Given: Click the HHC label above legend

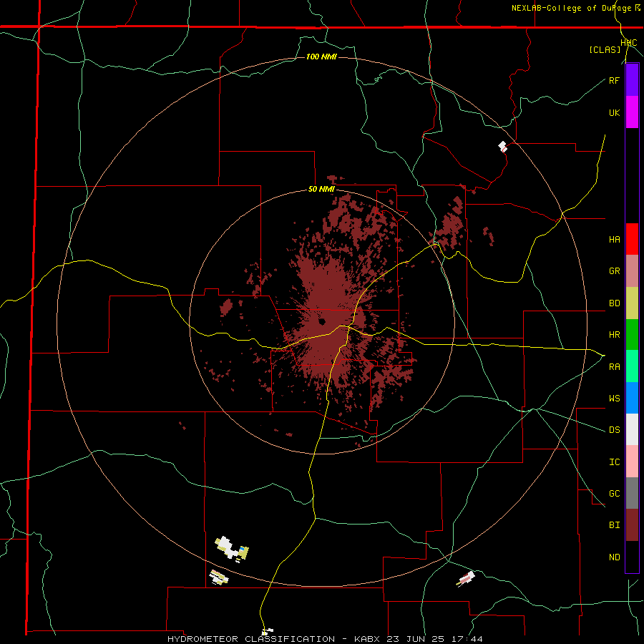Looking at the screenshot, I should pyautogui.click(x=628, y=43).
